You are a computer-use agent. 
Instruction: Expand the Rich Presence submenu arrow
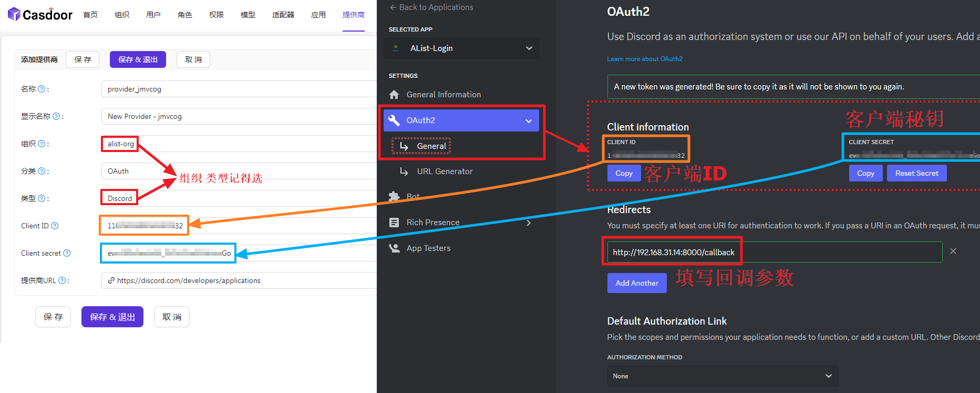pos(529,223)
